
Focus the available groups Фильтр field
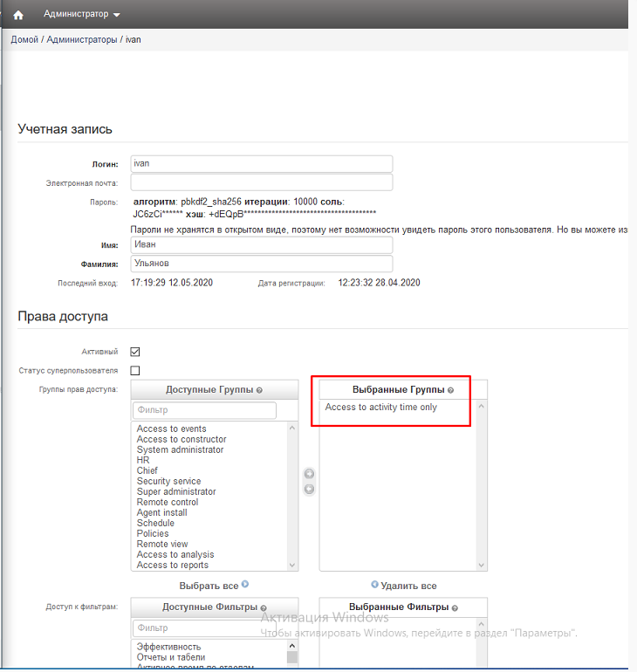[204, 410]
